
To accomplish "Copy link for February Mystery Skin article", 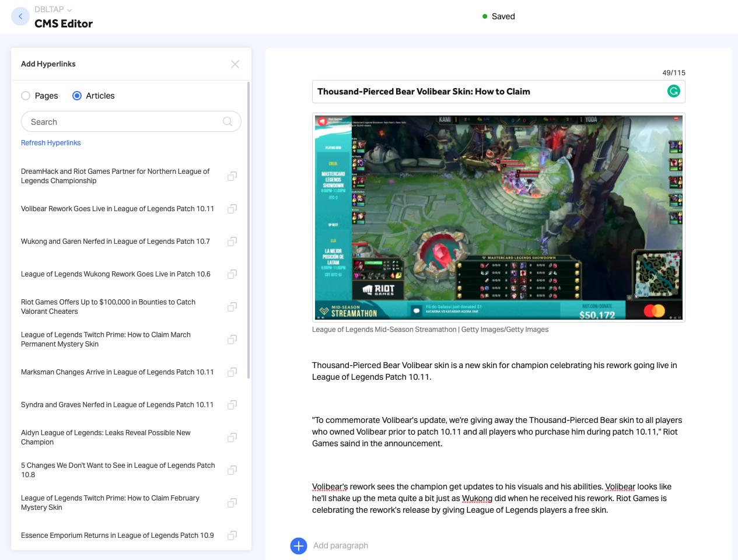I will point(232,503).
